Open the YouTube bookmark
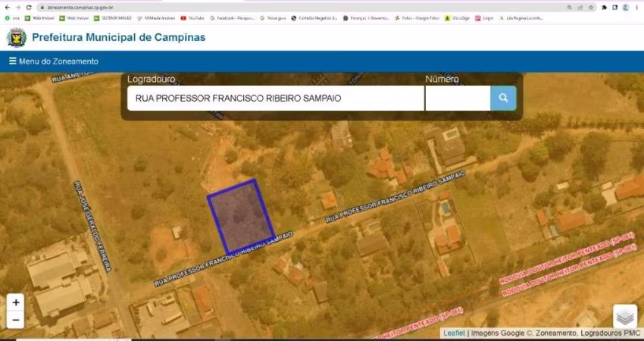 coord(192,18)
